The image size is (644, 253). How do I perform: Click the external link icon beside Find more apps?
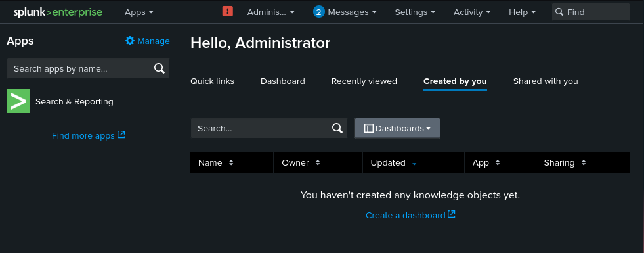[x=121, y=135]
